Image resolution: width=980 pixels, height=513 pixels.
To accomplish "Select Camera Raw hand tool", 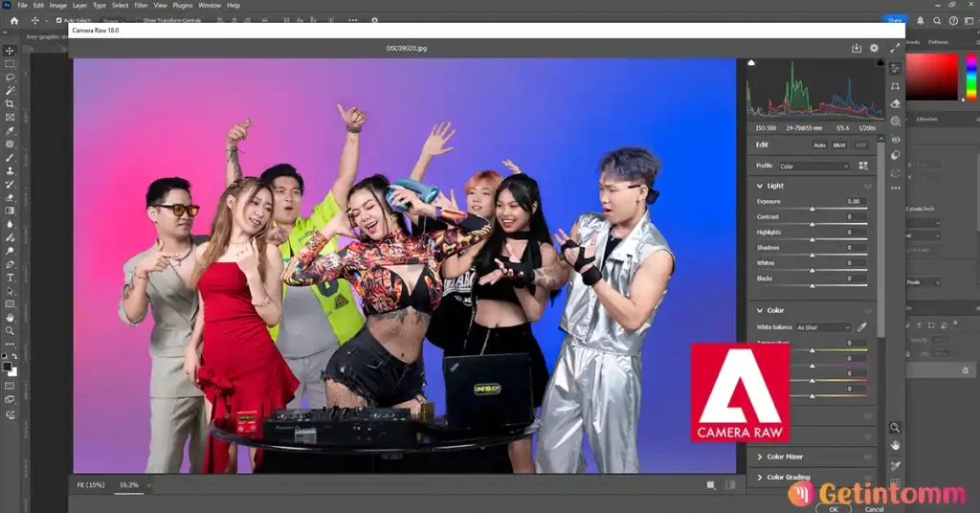I will [x=895, y=445].
